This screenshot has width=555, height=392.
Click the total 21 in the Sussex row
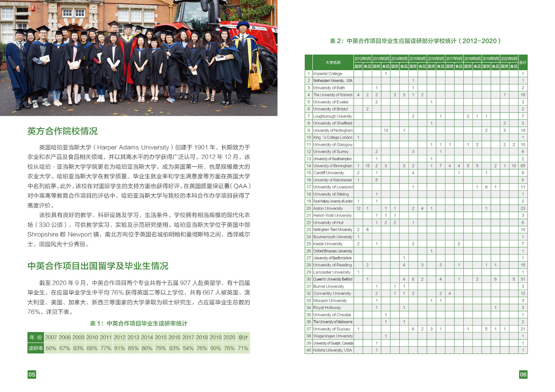523,329
